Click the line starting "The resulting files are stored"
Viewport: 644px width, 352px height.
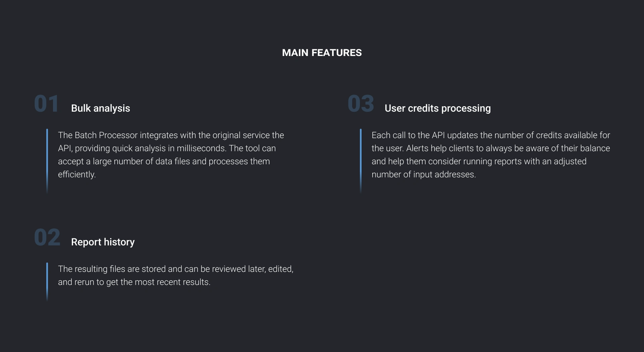176,269
